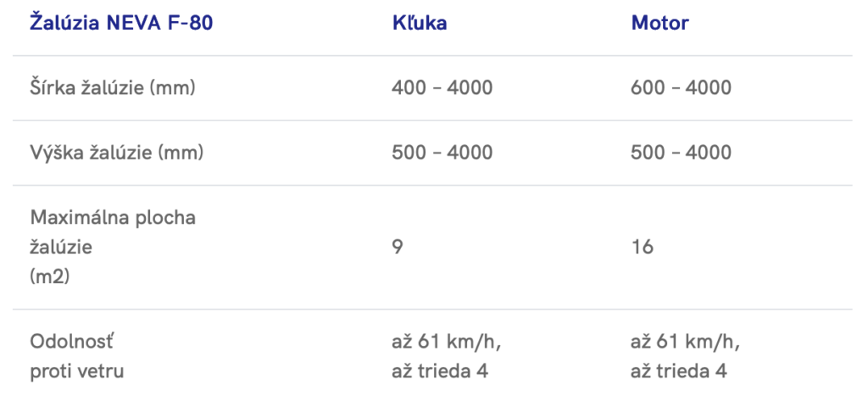Select the maximum area value "9"

click(398, 247)
